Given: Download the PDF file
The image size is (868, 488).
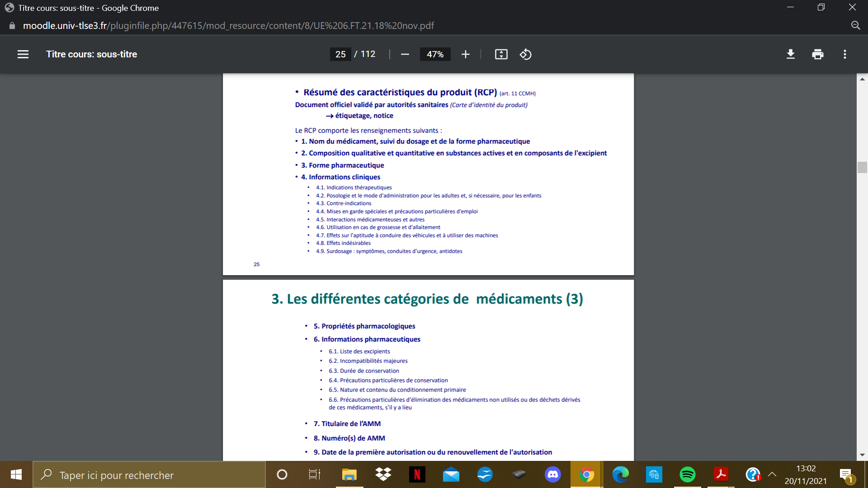Looking at the screenshot, I should click(x=790, y=54).
